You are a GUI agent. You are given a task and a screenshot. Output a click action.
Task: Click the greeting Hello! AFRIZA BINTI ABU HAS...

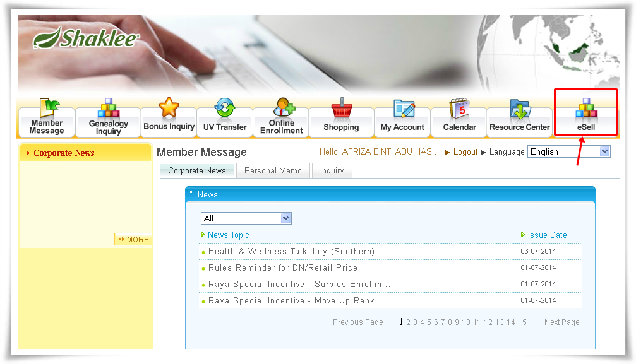379,151
